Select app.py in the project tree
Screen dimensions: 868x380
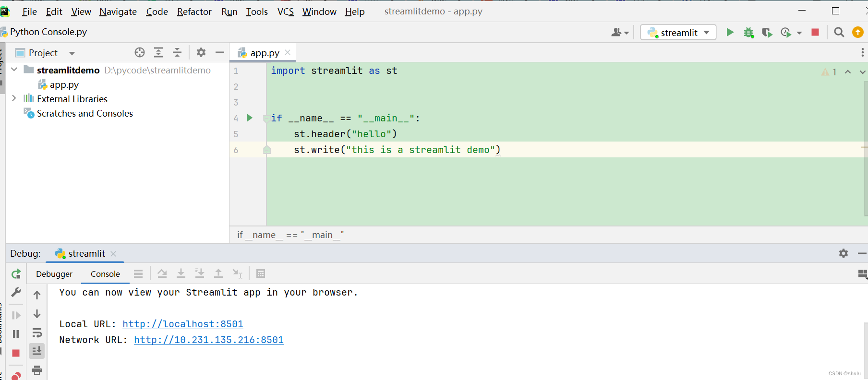point(64,85)
